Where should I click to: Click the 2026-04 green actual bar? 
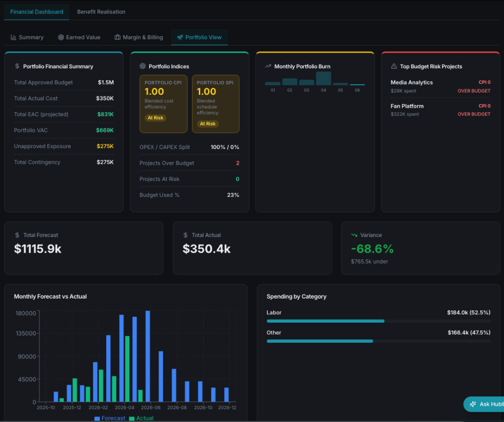[127, 369]
